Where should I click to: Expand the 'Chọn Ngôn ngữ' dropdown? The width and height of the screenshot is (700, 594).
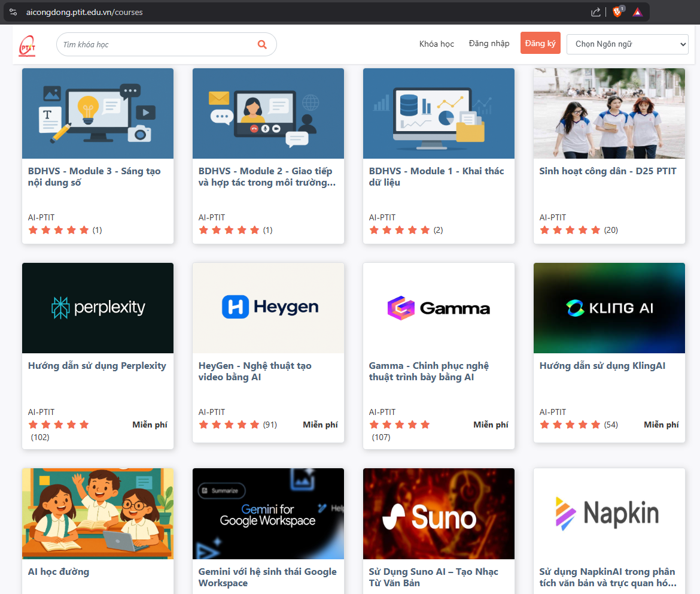(x=627, y=44)
